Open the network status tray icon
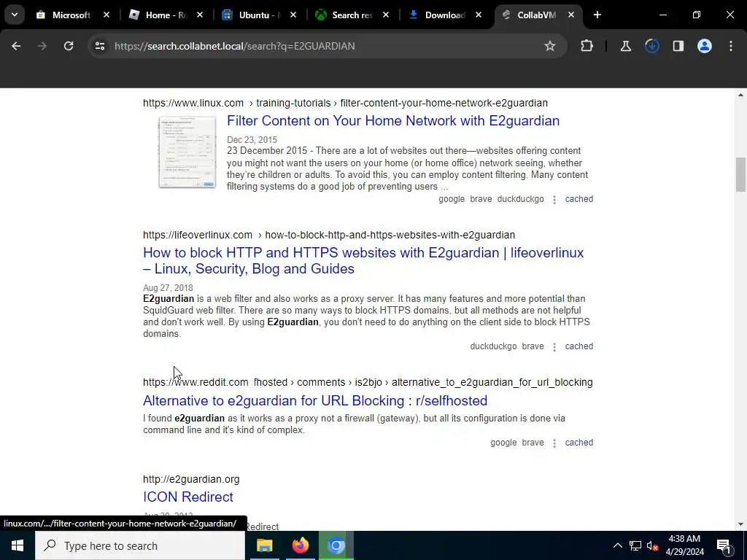 click(635, 545)
